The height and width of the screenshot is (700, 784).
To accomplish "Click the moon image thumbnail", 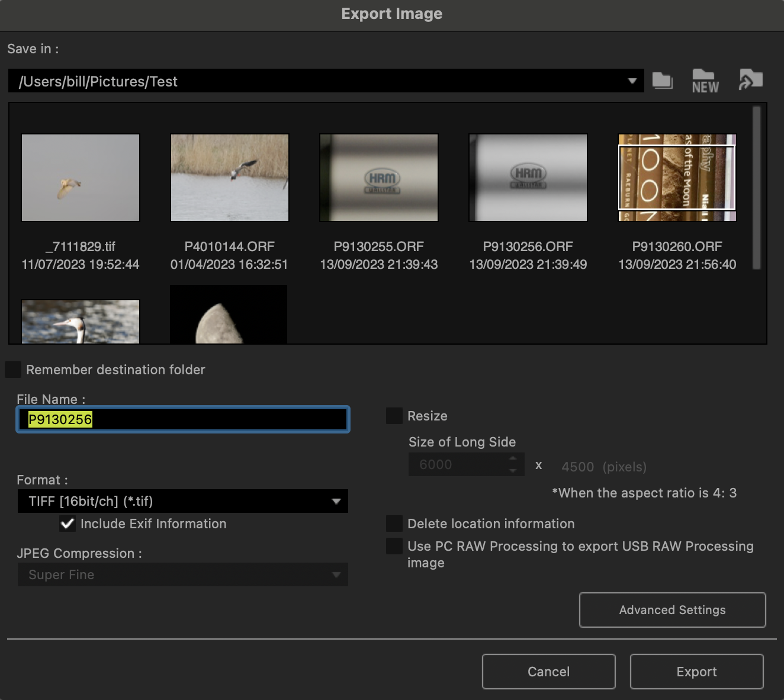I will tap(229, 315).
